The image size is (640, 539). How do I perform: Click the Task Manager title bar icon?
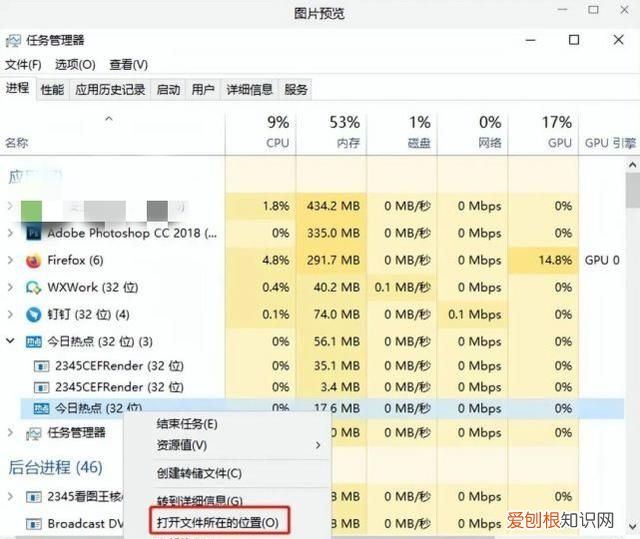pyautogui.click(x=13, y=40)
